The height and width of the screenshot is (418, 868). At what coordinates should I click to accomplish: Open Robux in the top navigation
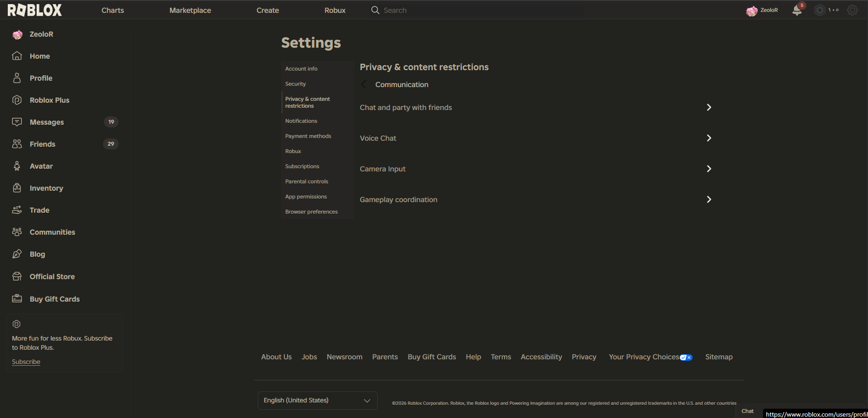point(335,10)
